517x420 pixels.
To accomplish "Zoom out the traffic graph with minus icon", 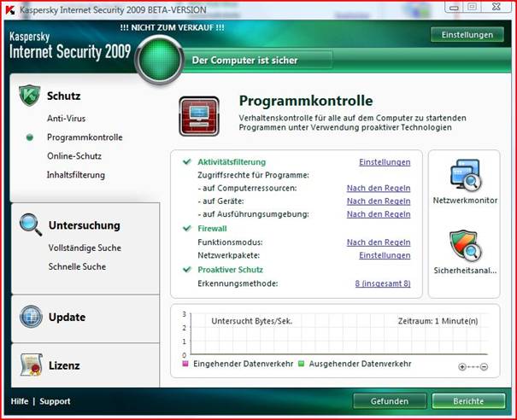I will click(x=484, y=366).
